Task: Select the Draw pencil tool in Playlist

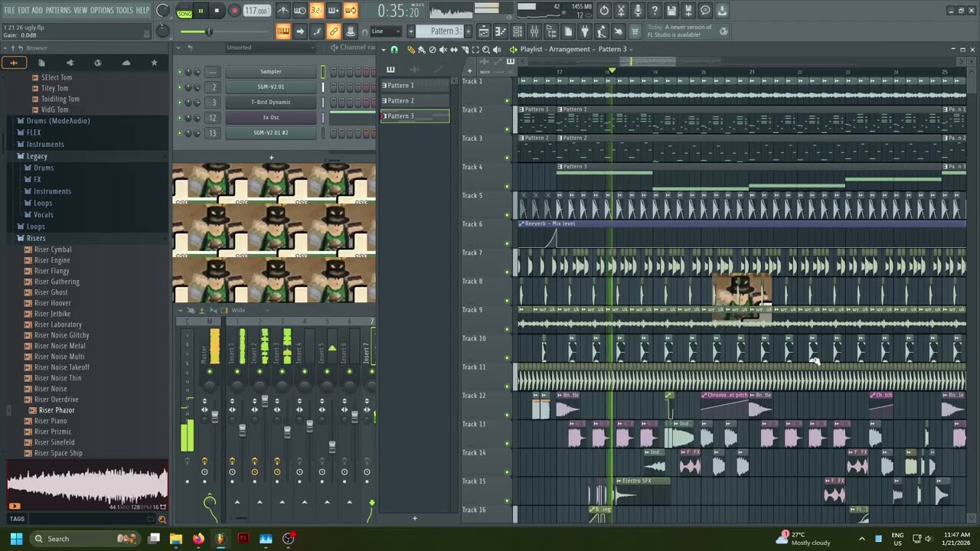Action: point(411,49)
